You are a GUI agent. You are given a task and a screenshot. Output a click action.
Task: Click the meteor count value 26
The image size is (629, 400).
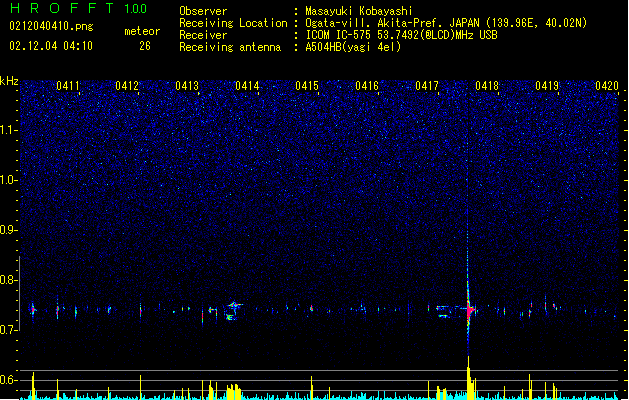coord(145,46)
